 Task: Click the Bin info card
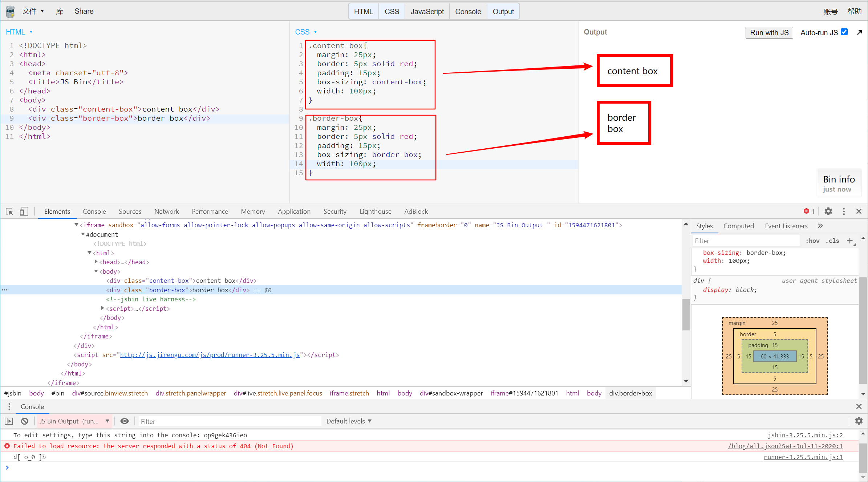839,183
